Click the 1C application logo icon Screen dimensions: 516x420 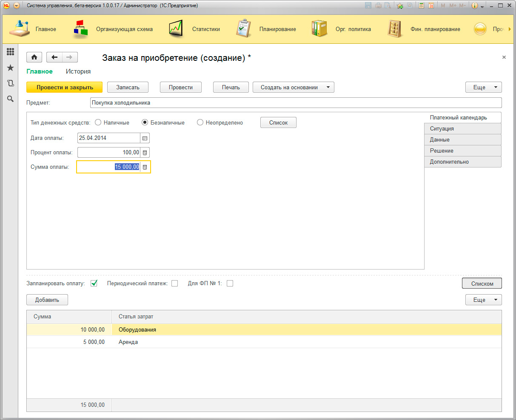tap(6, 6)
